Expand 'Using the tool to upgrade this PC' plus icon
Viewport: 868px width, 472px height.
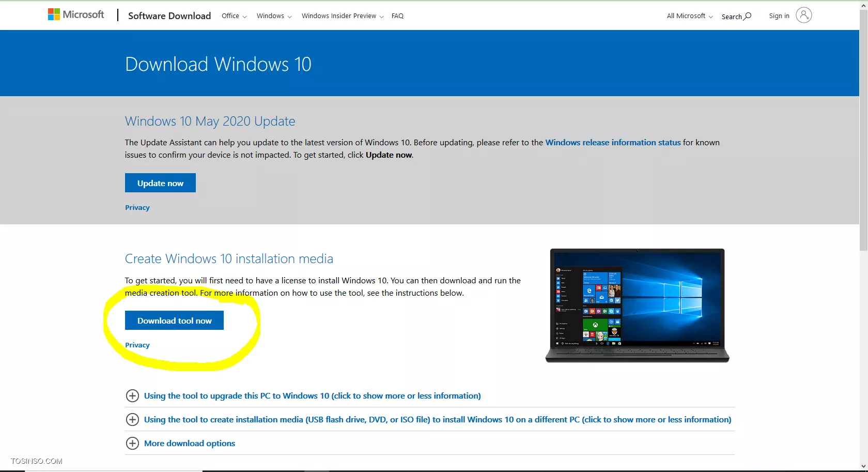pos(132,395)
